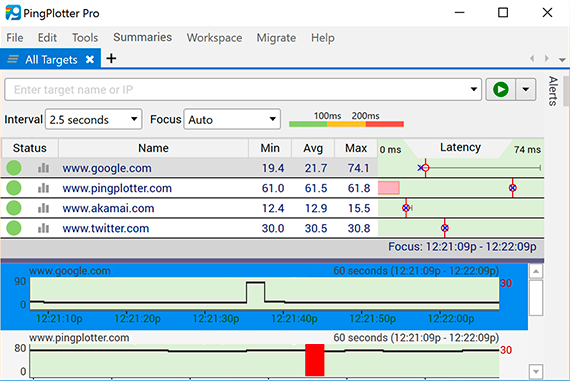Open the Focus Auto dropdown

point(232,119)
